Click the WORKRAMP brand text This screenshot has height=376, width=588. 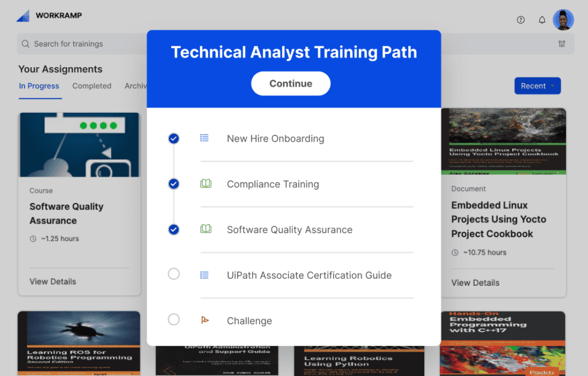(59, 16)
